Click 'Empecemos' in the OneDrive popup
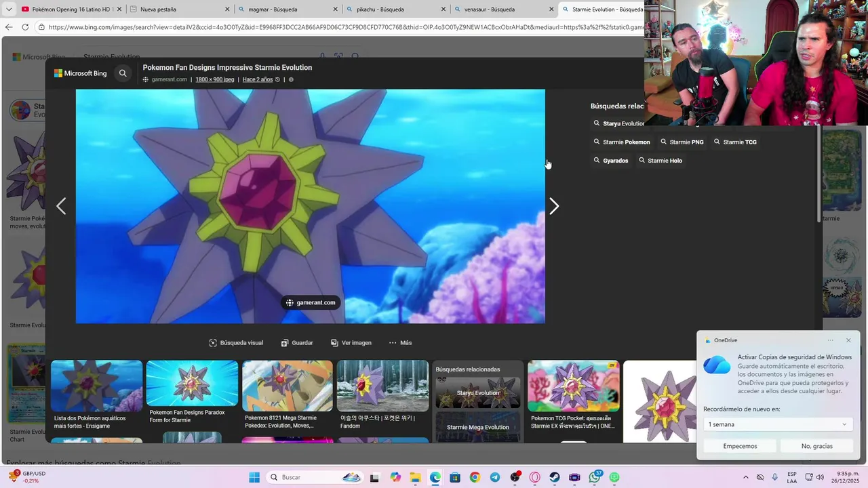The image size is (868, 488). pos(740,446)
